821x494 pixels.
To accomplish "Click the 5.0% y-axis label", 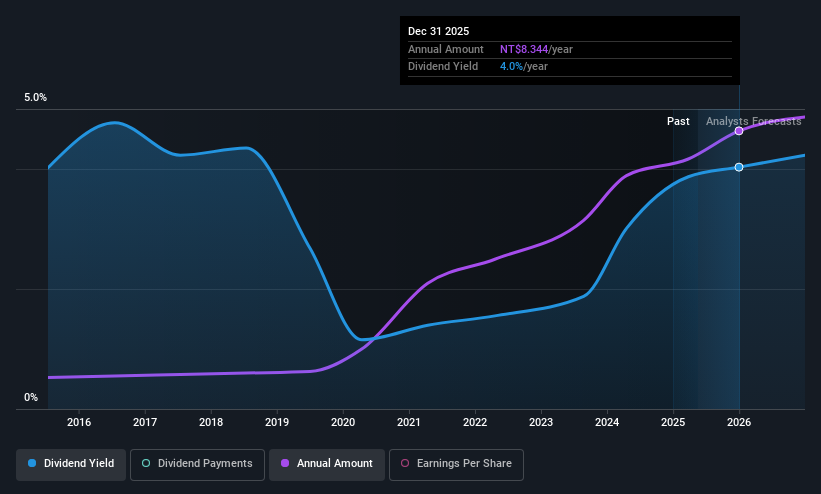I will click(x=35, y=98).
